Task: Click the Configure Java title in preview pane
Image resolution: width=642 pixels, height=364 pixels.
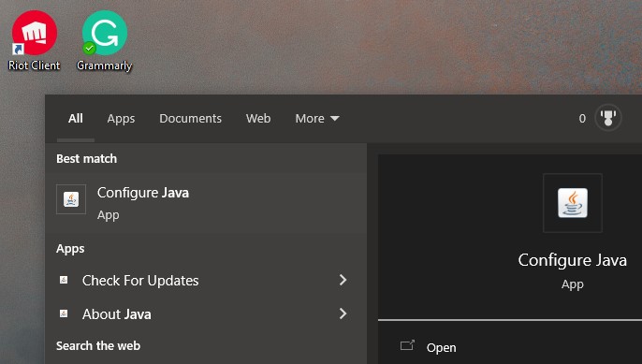Action: pyautogui.click(x=573, y=260)
